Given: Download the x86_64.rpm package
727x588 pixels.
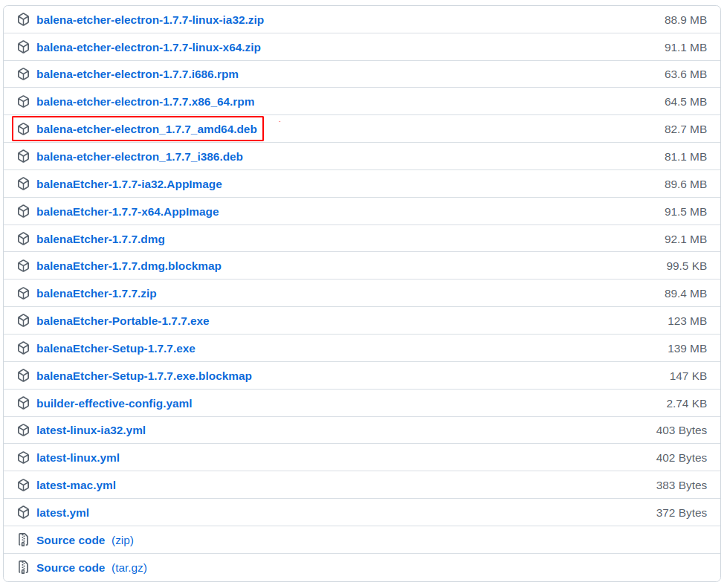Looking at the screenshot, I should point(145,102).
